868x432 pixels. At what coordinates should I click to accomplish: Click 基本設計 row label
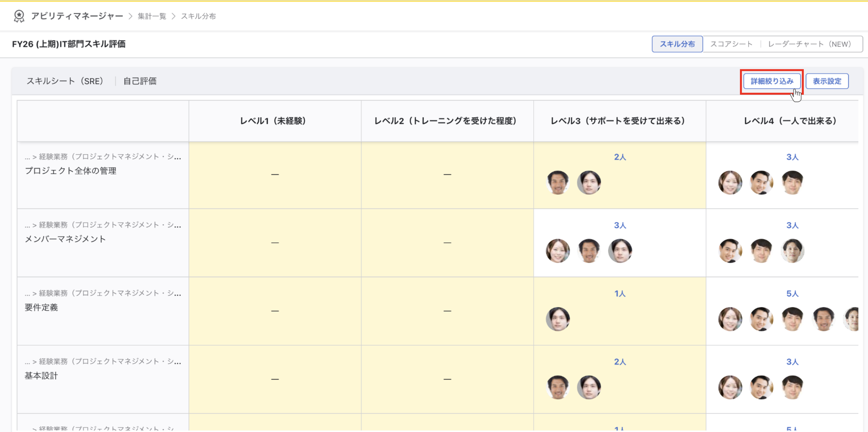coord(41,376)
